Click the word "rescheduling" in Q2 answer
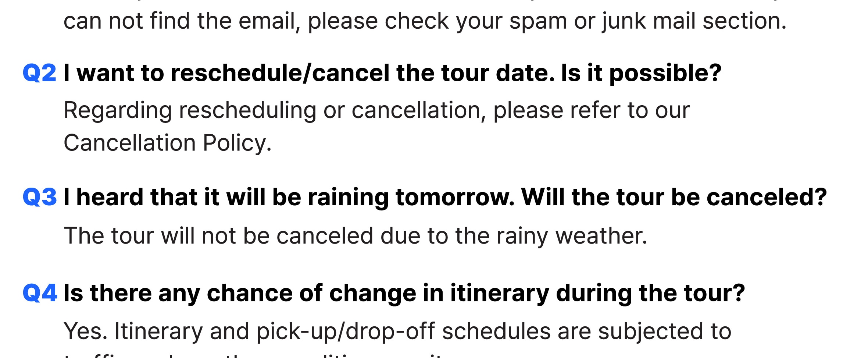 247,110
